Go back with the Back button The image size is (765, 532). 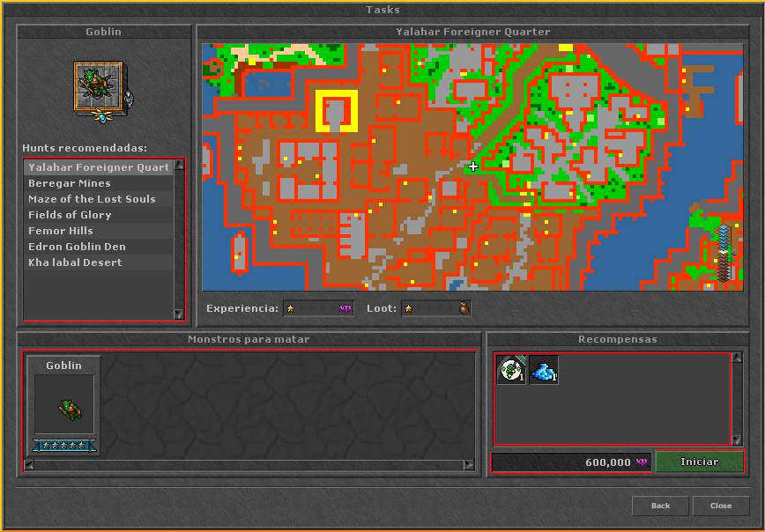pos(660,506)
